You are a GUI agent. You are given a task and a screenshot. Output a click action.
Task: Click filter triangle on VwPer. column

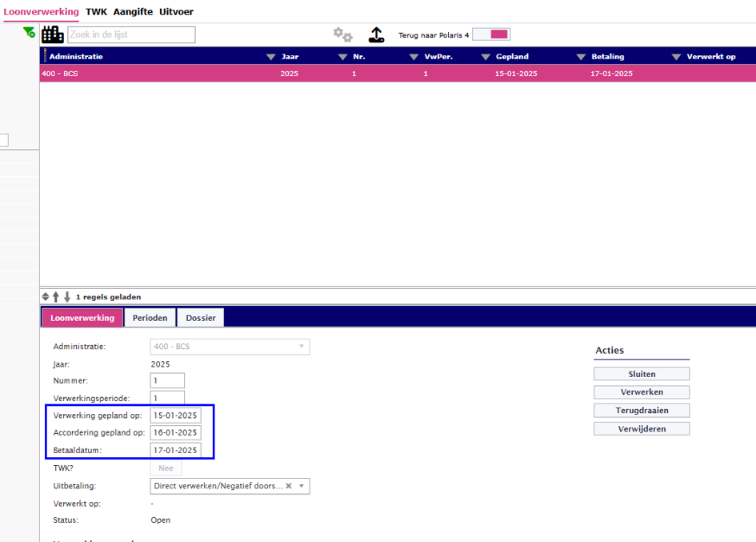tap(414, 57)
